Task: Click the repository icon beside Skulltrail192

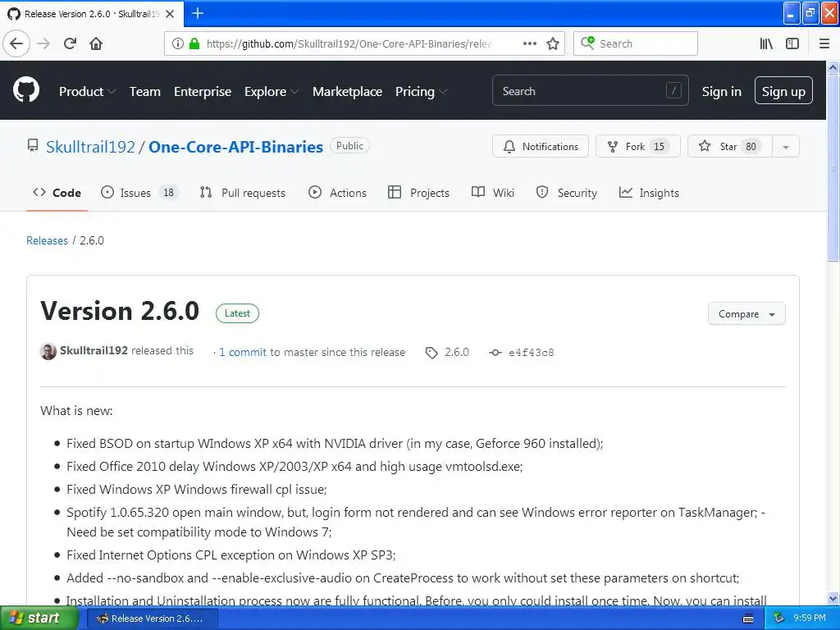Action: pyautogui.click(x=33, y=146)
